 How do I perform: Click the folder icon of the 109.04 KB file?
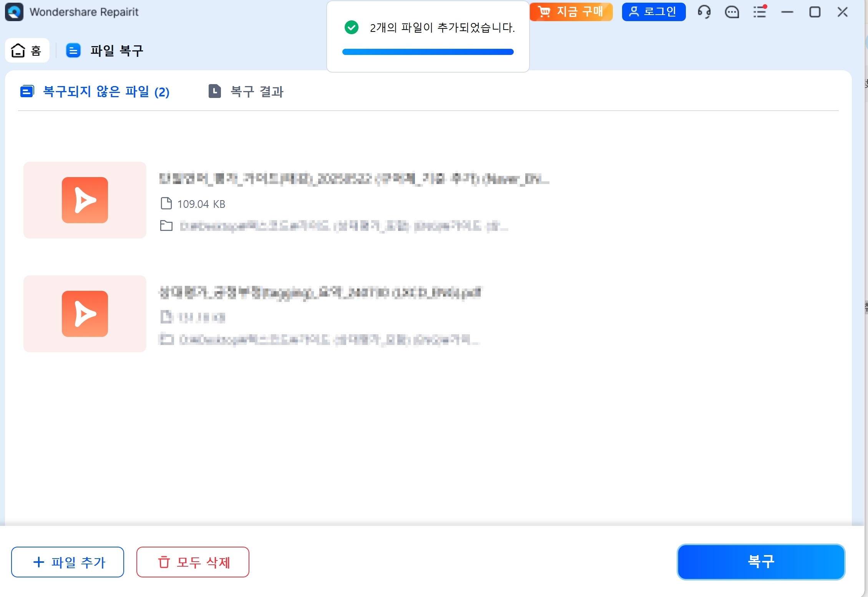pos(166,226)
